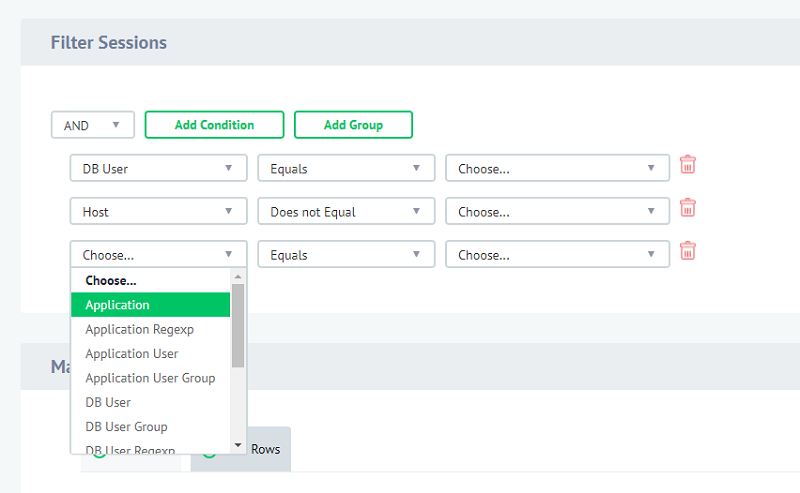
Task: Remove the third condition with trash icon
Action: 687,251
